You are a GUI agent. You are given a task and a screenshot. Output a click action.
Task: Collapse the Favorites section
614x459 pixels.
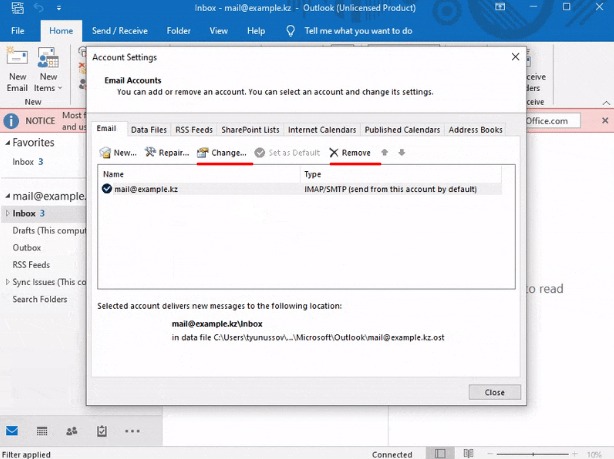point(8,143)
